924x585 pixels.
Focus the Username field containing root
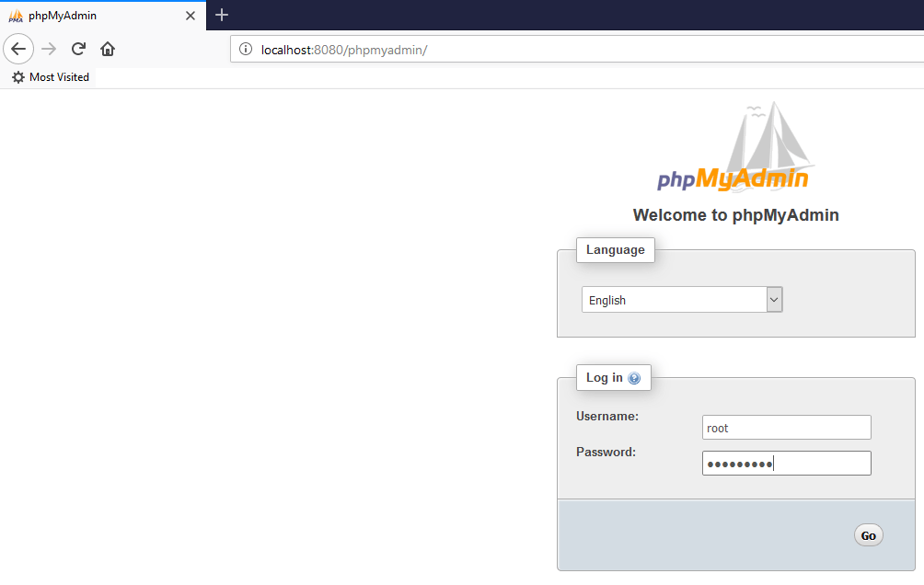tap(786, 428)
